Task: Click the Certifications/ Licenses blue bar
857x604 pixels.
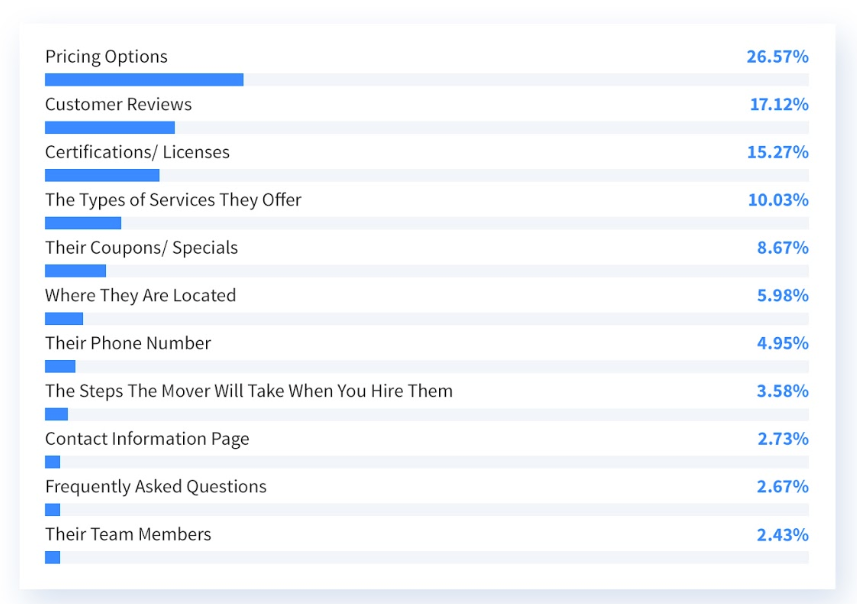Action: tap(102, 175)
